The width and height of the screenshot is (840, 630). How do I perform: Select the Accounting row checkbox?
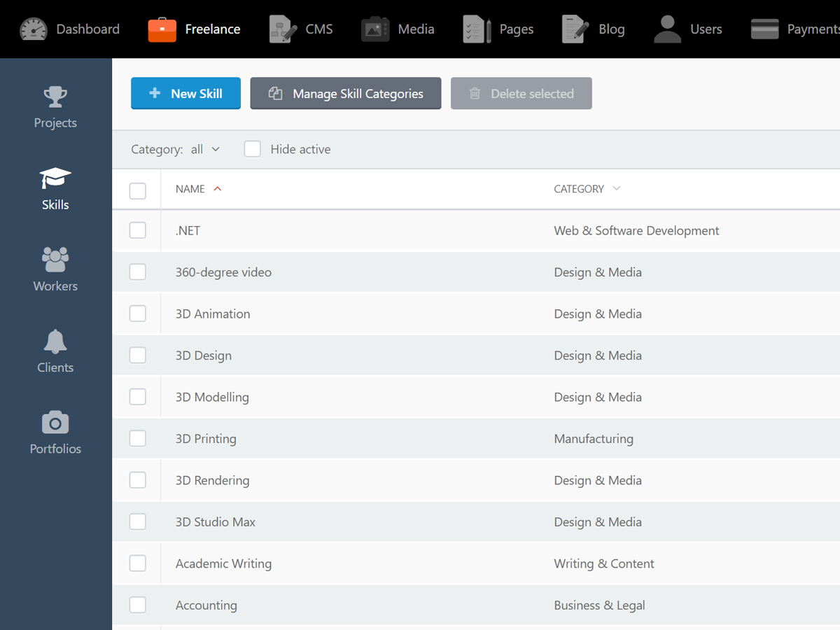[138, 605]
